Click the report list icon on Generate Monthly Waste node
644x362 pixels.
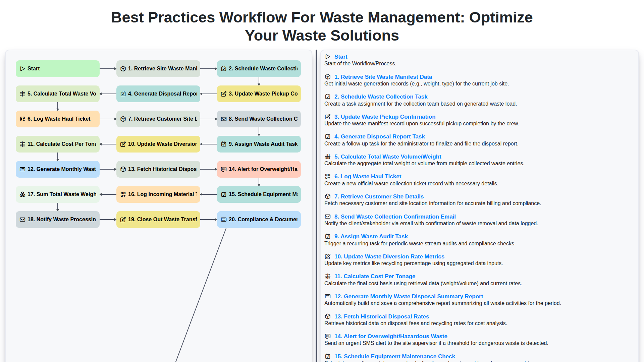(x=23, y=169)
